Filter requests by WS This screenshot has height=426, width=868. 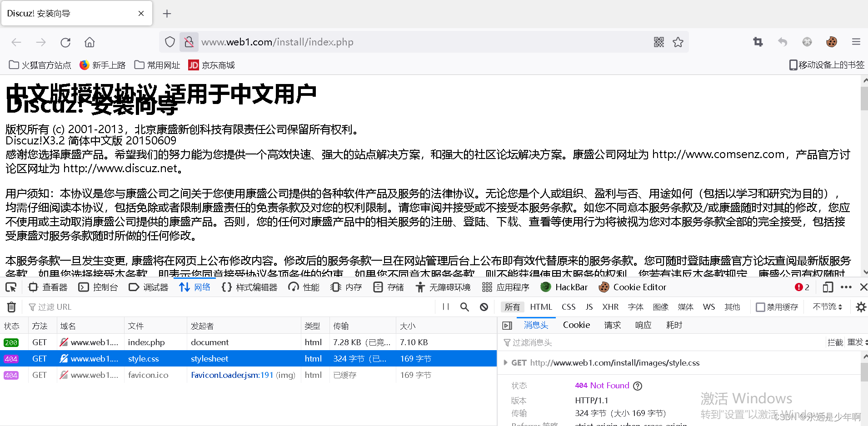[709, 307]
